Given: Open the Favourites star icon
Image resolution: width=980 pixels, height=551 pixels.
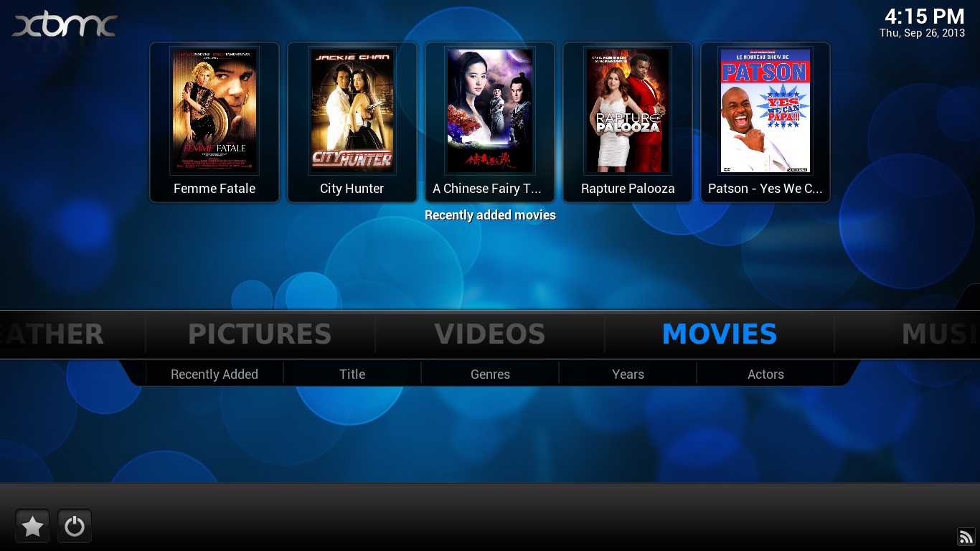Looking at the screenshot, I should [32, 527].
